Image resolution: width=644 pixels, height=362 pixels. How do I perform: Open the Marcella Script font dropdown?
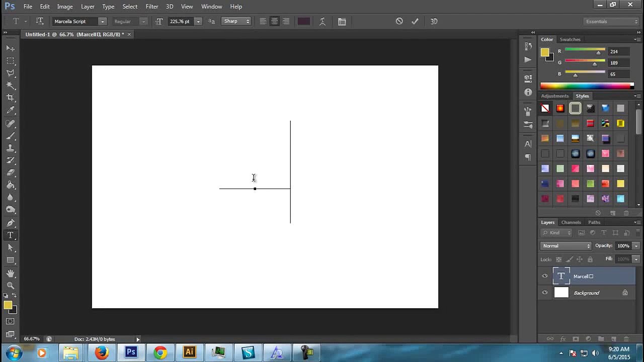(79, 21)
